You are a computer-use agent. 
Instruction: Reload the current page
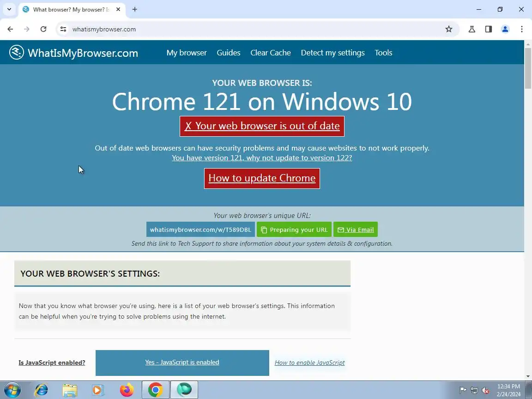coord(43,29)
